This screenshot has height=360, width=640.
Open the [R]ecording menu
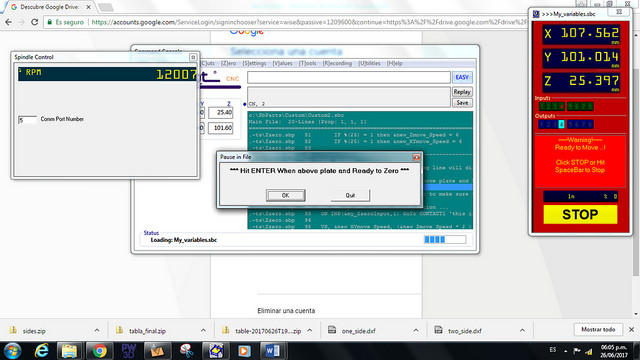tap(337, 63)
